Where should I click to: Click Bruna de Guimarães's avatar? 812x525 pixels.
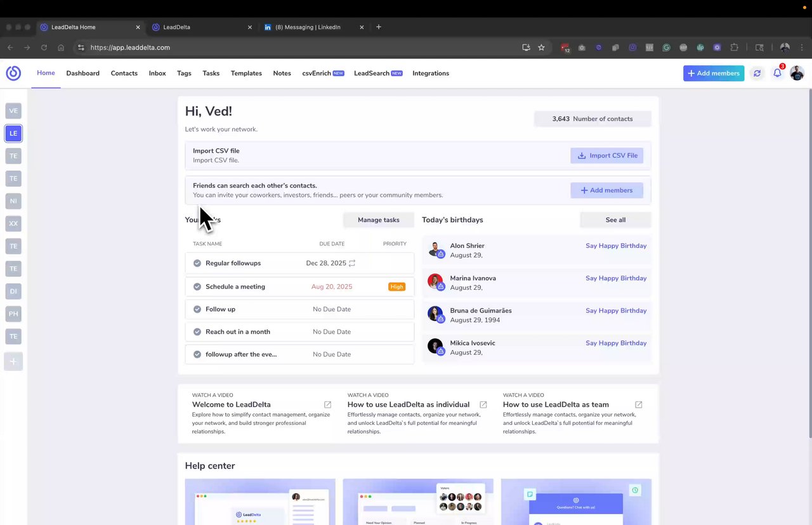point(435,314)
